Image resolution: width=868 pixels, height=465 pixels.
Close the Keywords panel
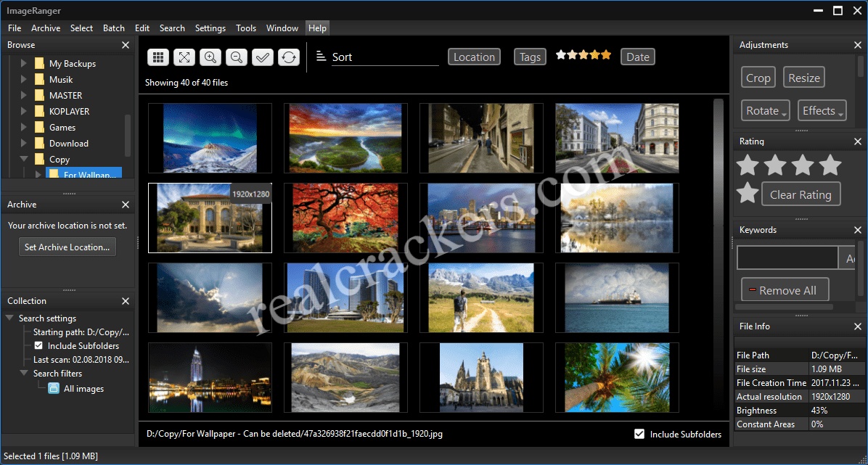coord(858,230)
